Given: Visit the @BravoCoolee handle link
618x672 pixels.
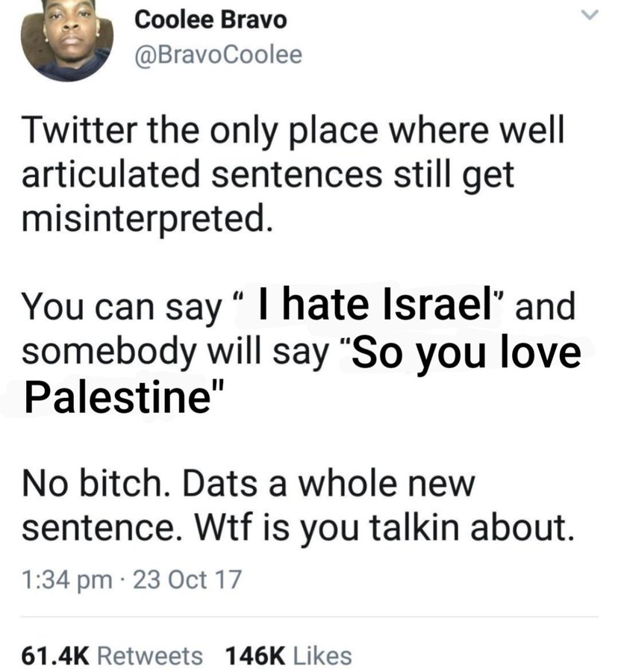Looking at the screenshot, I should 218,55.
